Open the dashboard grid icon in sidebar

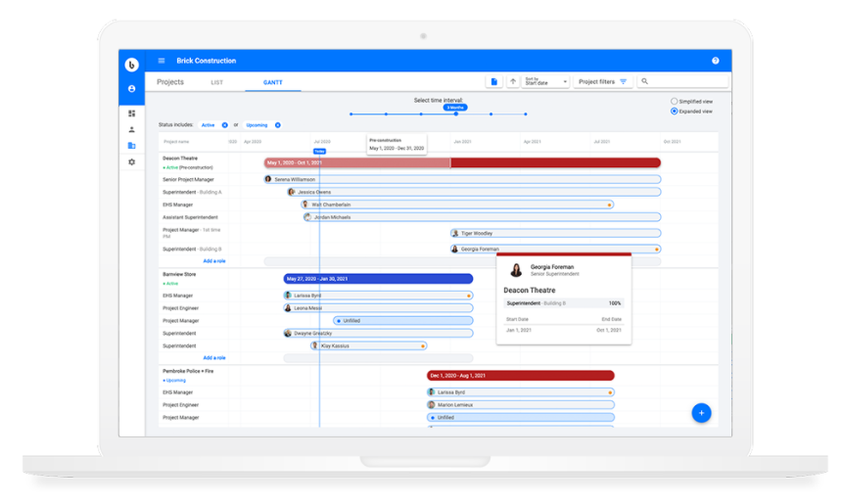tap(131, 114)
